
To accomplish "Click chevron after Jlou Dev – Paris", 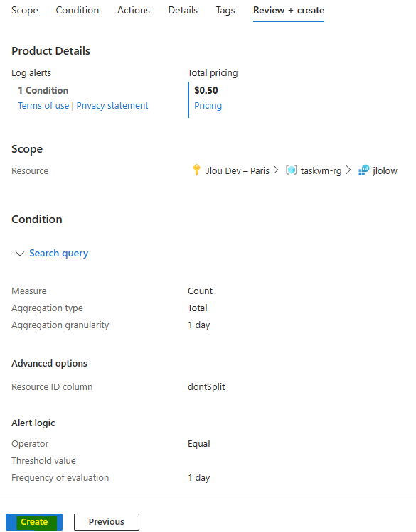I will point(276,170).
